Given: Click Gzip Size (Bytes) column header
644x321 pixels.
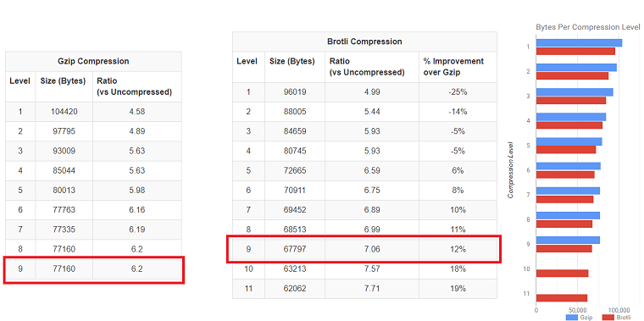Looking at the screenshot, I should click(x=63, y=81).
